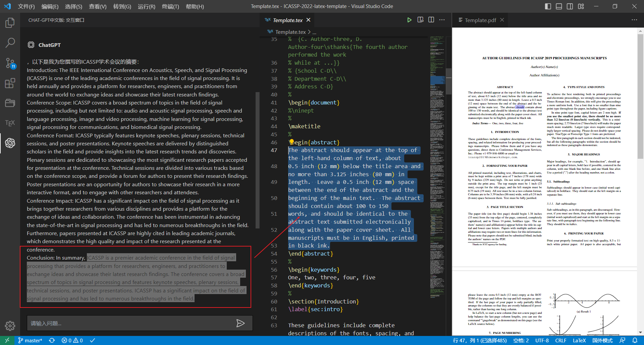The image size is (644, 345).
Task: Click 'AUTHOR GUIDELINES' title in PDF preview
Action: [544, 58]
